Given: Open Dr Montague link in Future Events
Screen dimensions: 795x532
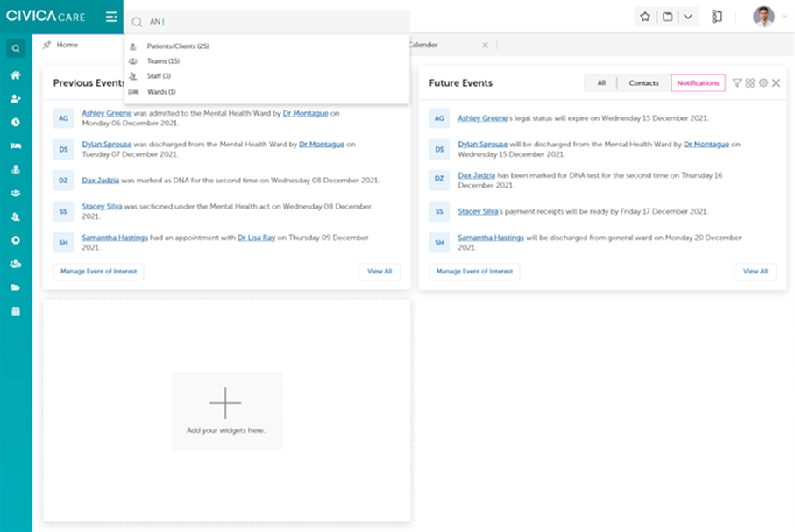Looking at the screenshot, I should pos(706,144).
